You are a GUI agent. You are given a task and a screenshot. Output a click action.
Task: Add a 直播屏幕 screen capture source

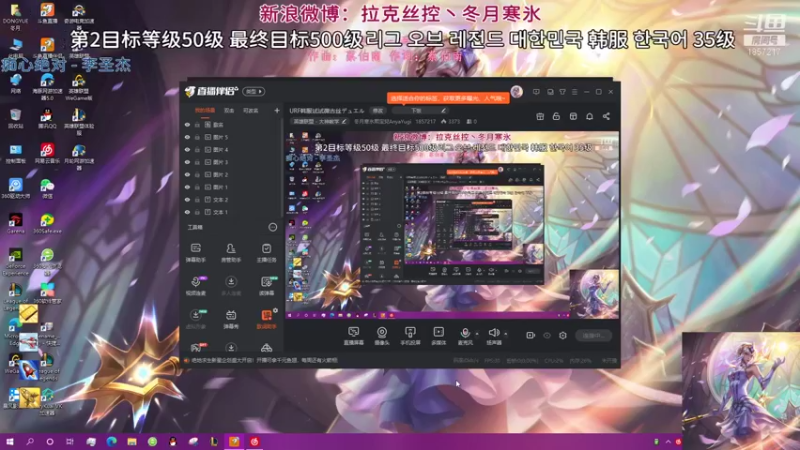[354, 336]
